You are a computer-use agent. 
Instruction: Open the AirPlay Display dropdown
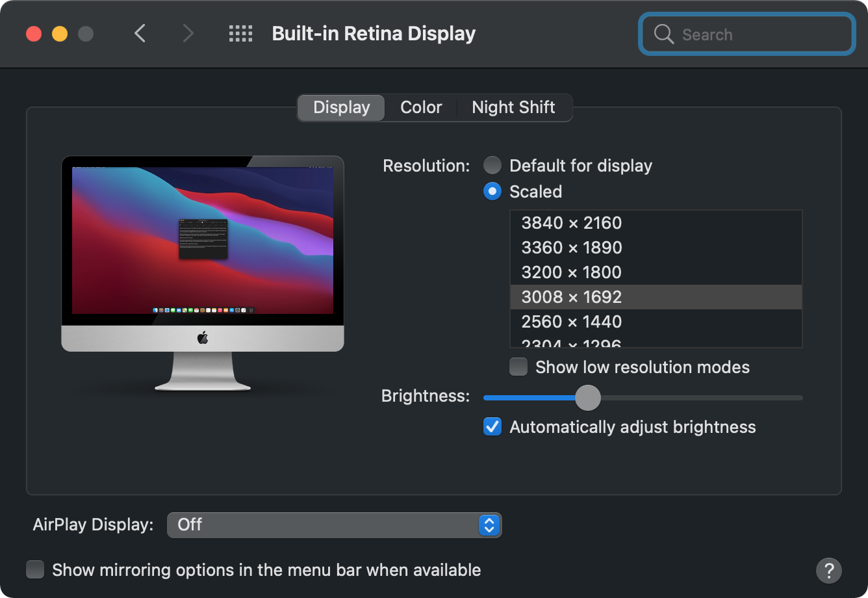pos(334,525)
